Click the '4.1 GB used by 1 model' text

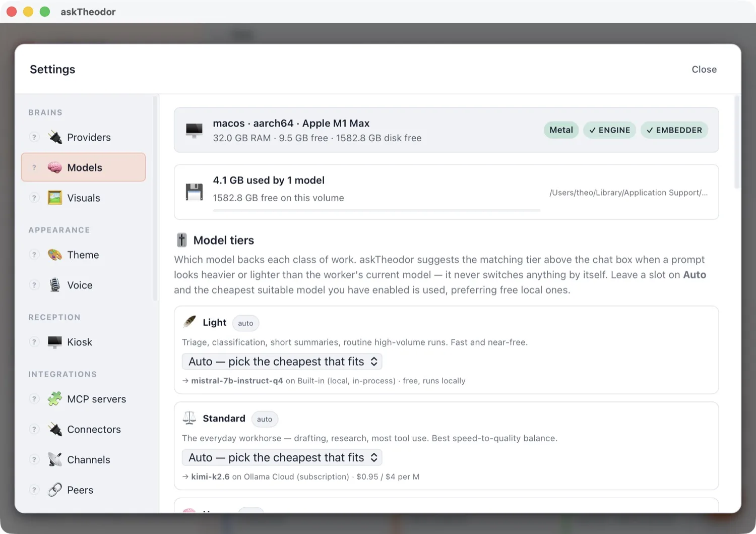[x=269, y=180]
